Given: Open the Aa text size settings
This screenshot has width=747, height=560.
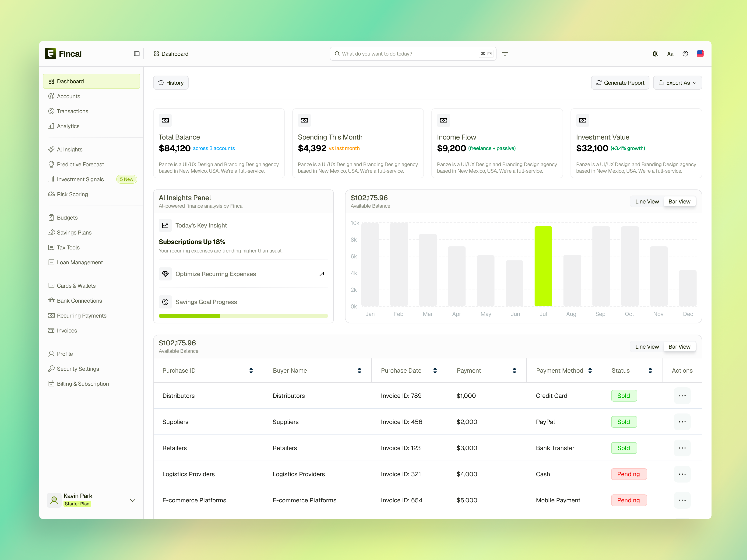Looking at the screenshot, I should pyautogui.click(x=670, y=53).
